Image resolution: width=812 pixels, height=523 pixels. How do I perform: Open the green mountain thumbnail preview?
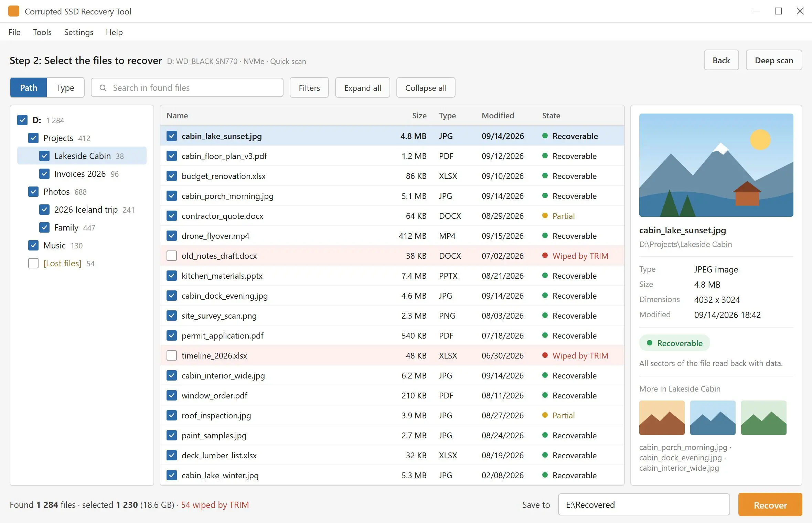click(x=763, y=417)
